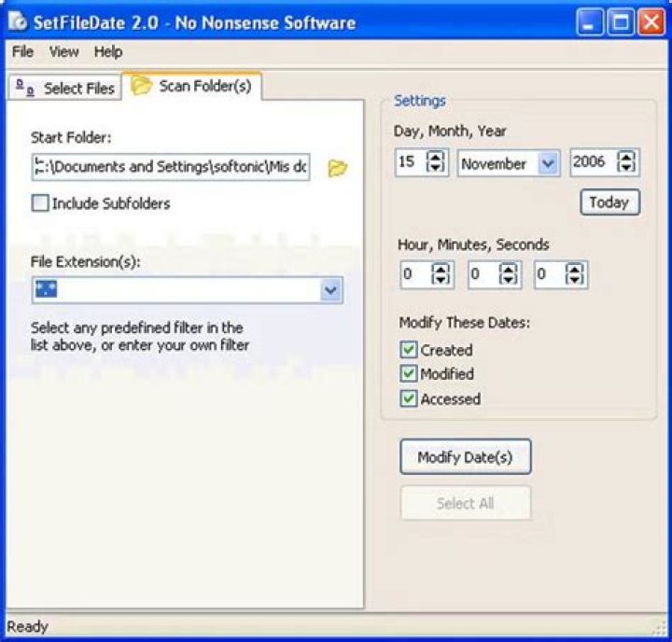Open the File menu
The width and height of the screenshot is (672, 642).
coord(22,52)
